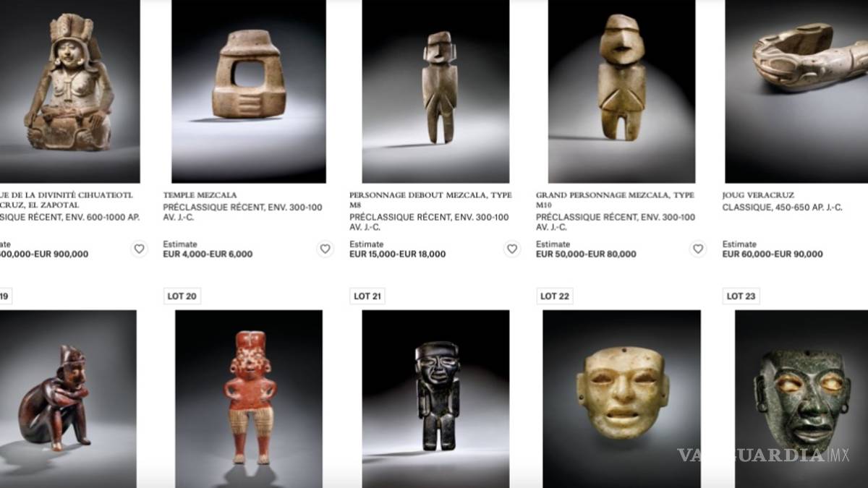This screenshot has height=488, width=868.
Task: Click the LOT 23 label
Action: click(x=741, y=296)
